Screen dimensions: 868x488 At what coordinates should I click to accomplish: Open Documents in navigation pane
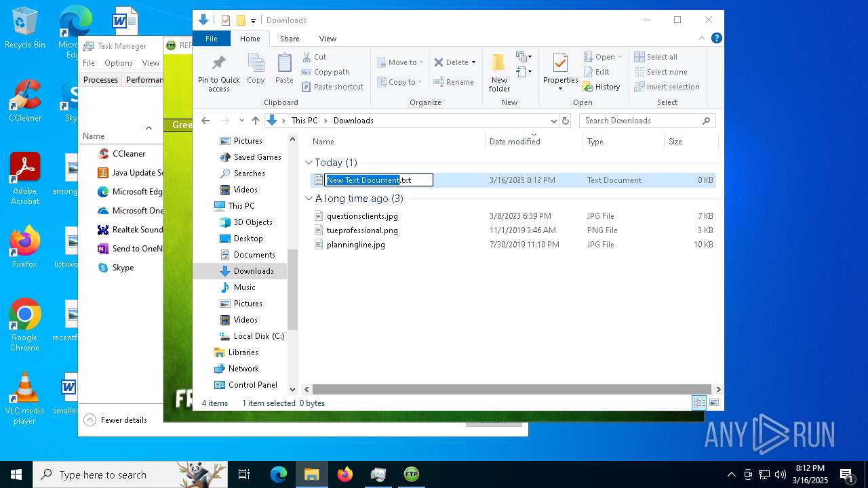click(254, 255)
